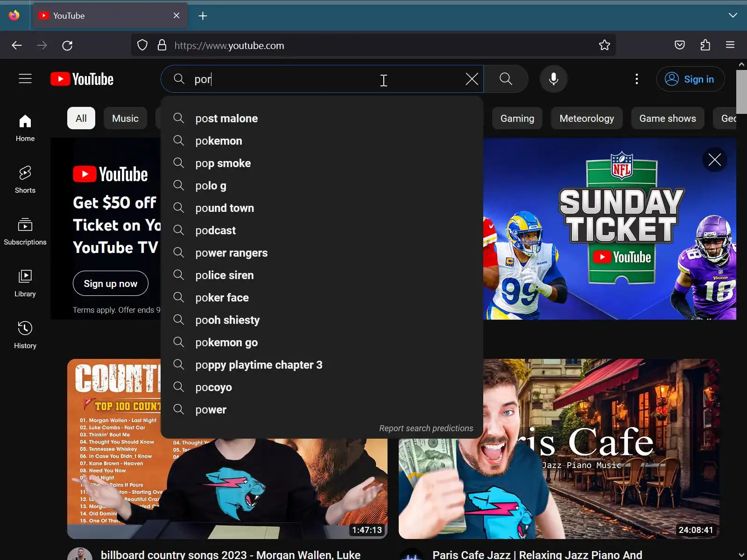Choose suggestion 'poker face'

[322, 298]
